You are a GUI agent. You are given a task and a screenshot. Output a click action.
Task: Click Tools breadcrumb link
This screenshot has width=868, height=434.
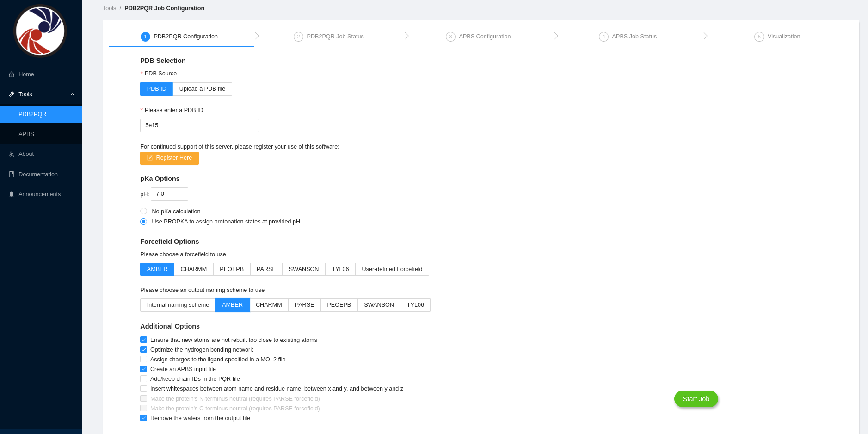[109, 8]
